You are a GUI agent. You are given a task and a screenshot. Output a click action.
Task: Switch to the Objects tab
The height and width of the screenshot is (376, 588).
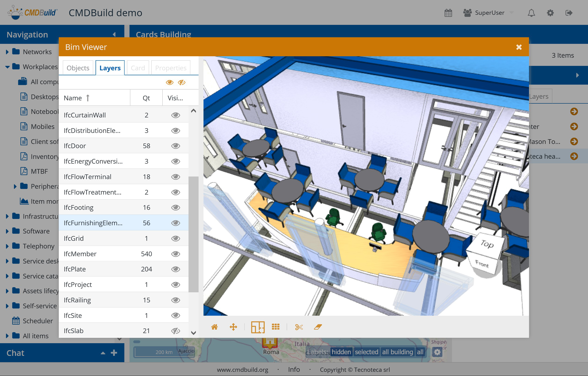click(x=78, y=68)
